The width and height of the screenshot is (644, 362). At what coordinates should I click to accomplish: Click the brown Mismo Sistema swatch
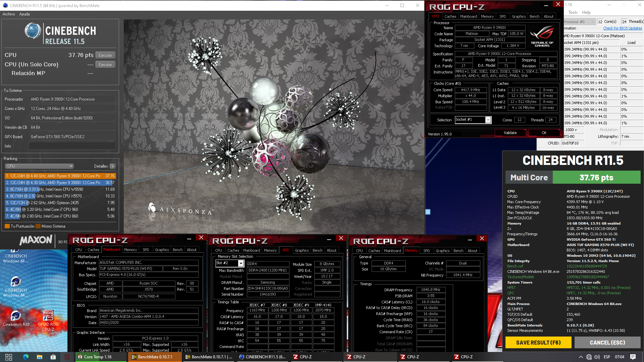click(x=38, y=226)
